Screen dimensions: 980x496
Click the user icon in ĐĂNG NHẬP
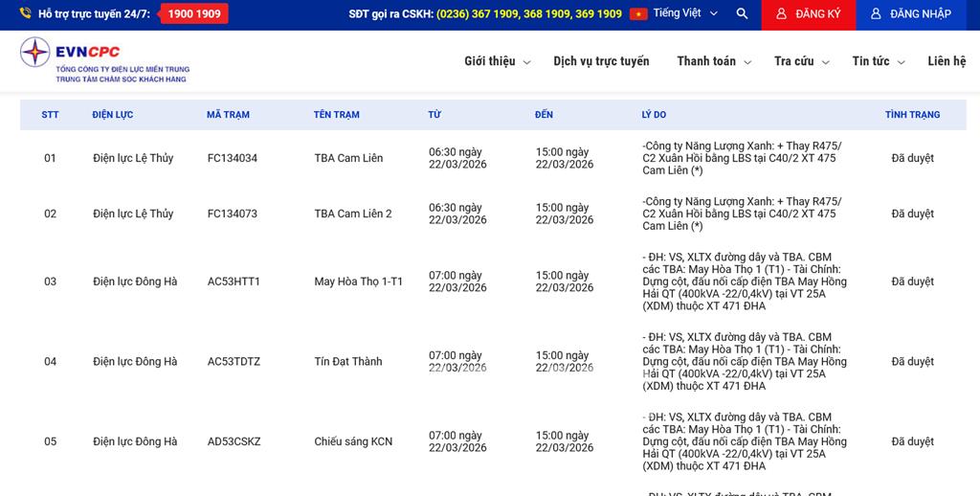(876, 14)
